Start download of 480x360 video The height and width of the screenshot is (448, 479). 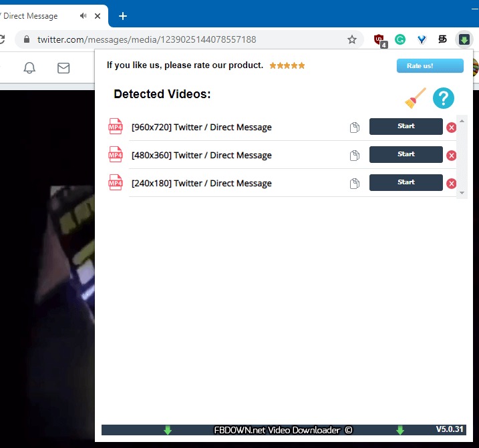pyautogui.click(x=406, y=154)
